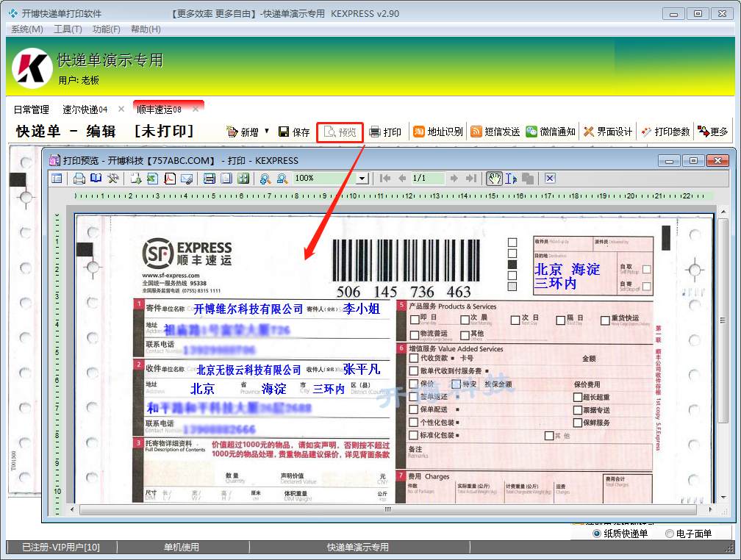Export preview to Excel icon
The width and height of the screenshot is (741, 560).
coord(152,178)
